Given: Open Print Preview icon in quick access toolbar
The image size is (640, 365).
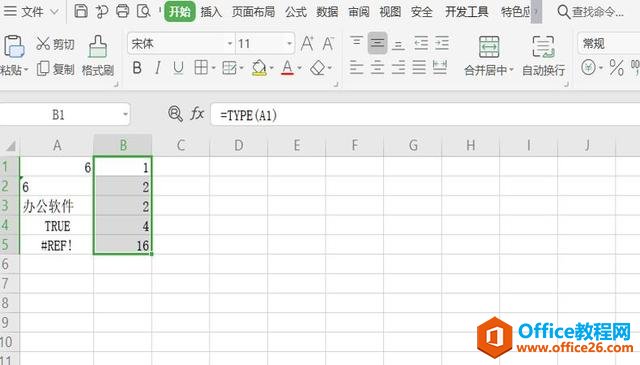Looking at the screenshot, I should (143, 11).
